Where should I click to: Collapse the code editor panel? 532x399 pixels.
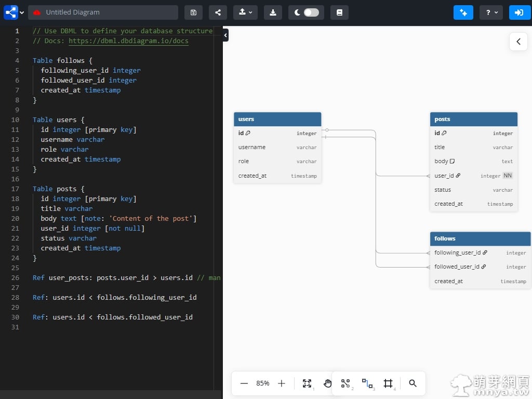225,35
